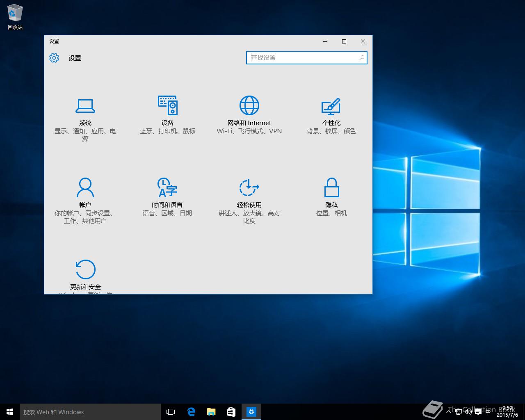Open the volume speaker tray icon
This screenshot has height=420, width=525.
[x=468, y=412]
